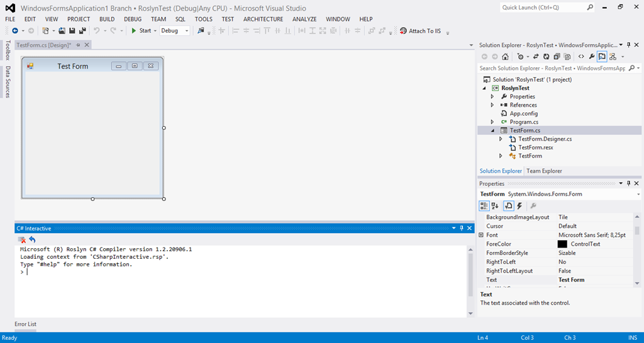This screenshot has height=343, width=644.
Task: Click the Navigate Backward toolbar icon
Action: (15, 30)
